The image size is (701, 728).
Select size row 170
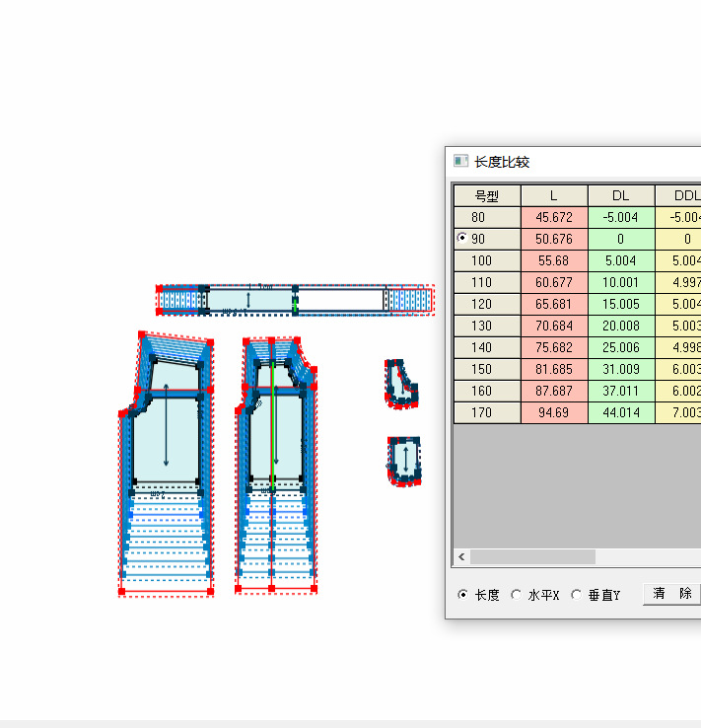point(487,412)
